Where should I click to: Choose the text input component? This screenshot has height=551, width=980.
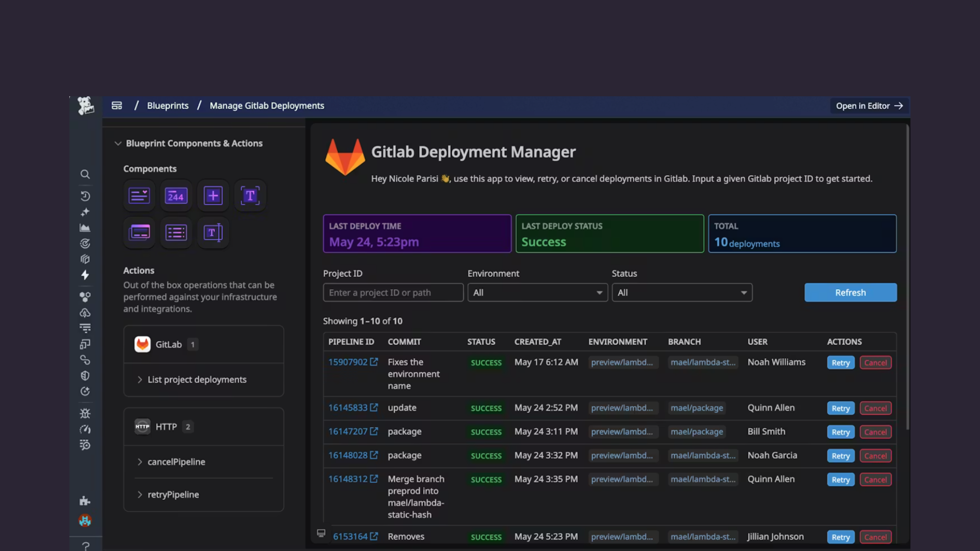point(213,233)
